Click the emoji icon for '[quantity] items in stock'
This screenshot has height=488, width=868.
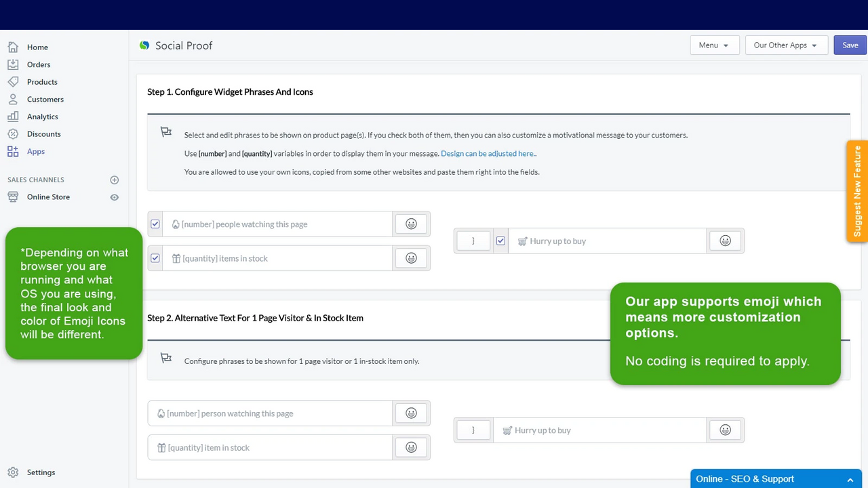pyautogui.click(x=412, y=258)
